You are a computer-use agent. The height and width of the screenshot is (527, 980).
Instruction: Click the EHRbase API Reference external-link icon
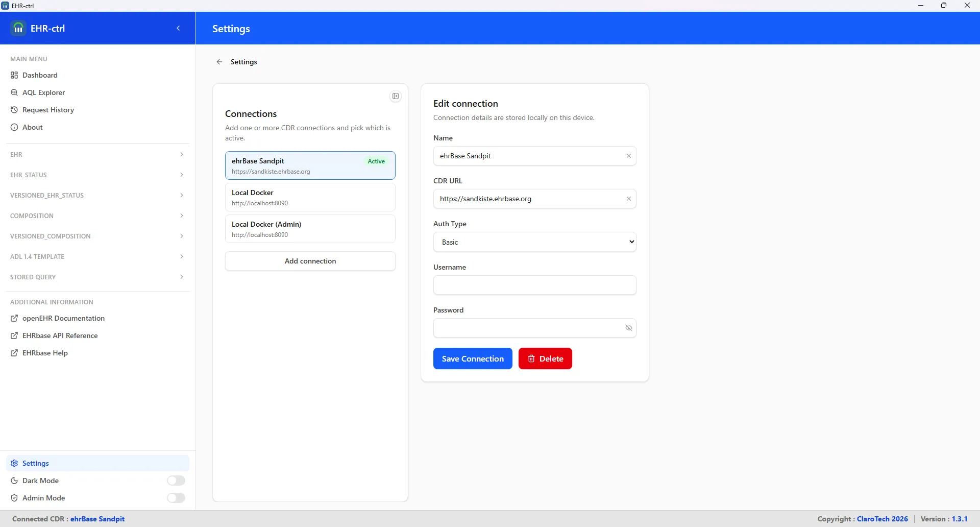[14, 336]
